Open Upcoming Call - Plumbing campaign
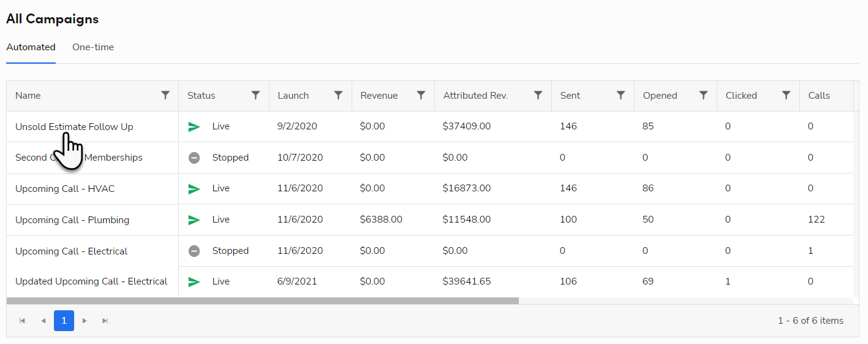Screen dimensions: 868x344 (x=72, y=220)
